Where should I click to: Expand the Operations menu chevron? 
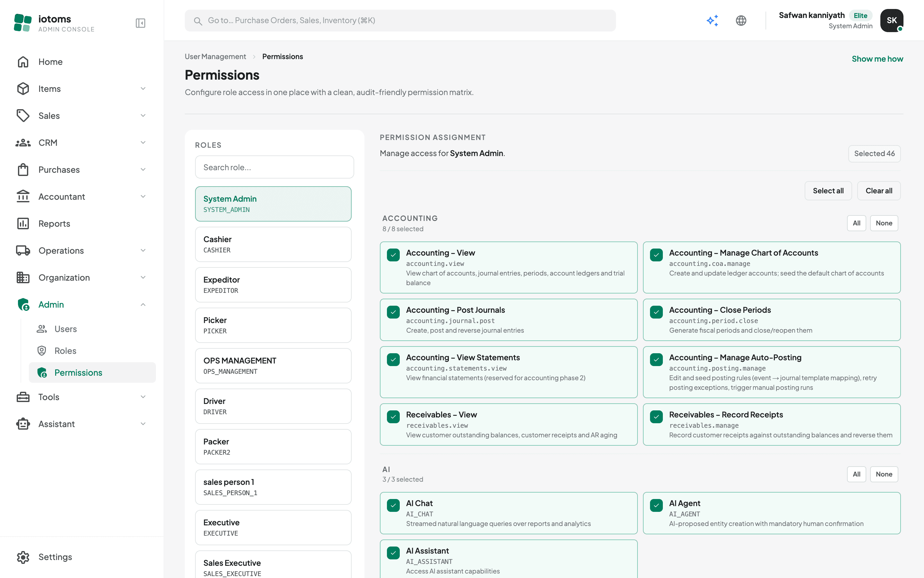(x=143, y=250)
